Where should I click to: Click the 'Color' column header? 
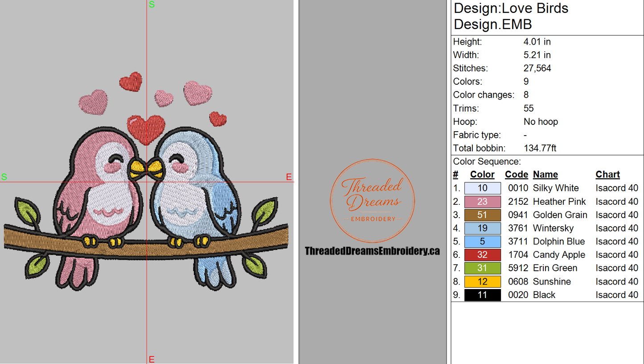click(482, 175)
